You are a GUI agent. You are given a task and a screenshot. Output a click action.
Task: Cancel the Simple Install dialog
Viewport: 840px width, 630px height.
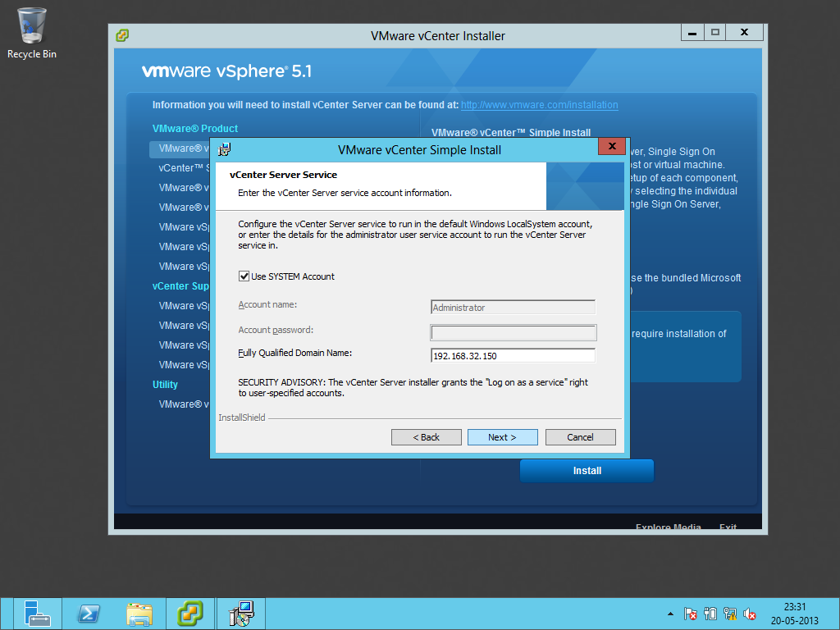point(580,437)
